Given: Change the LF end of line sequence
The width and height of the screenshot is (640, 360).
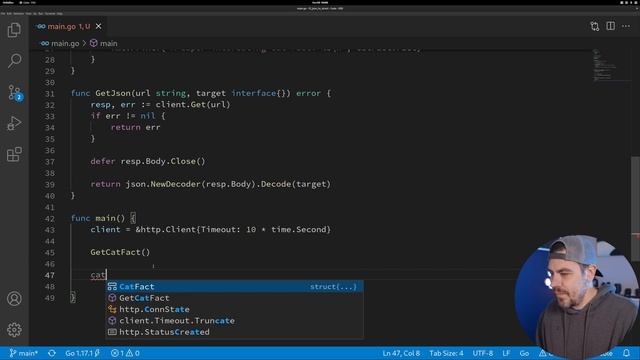Looking at the screenshot, I should tap(506, 353).
